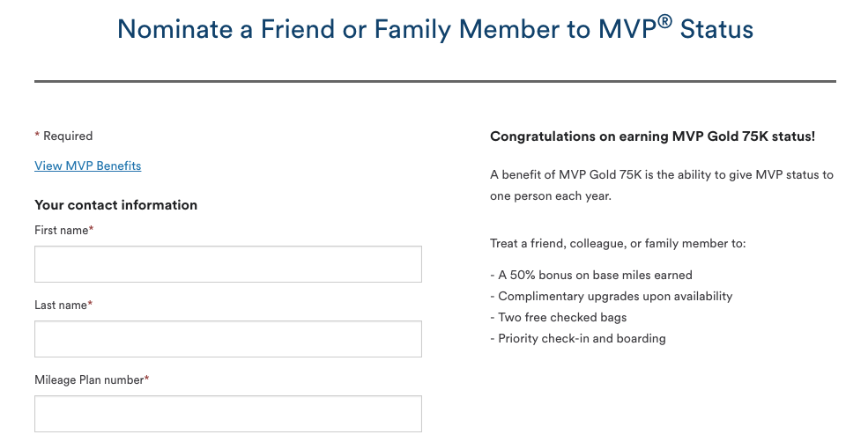Click the Mileage Plan number label
Image resolution: width=868 pixels, height=442 pixels.
(89, 379)
